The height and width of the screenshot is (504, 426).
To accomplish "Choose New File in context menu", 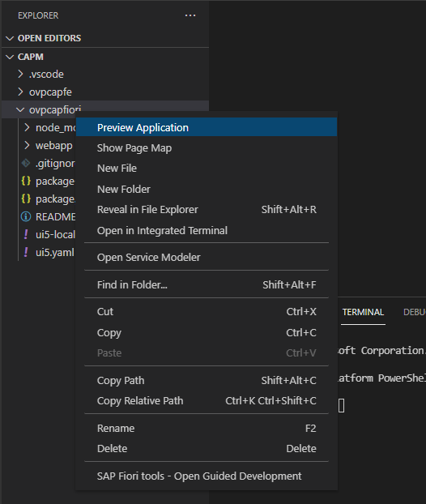I will [x=207, y=168].
